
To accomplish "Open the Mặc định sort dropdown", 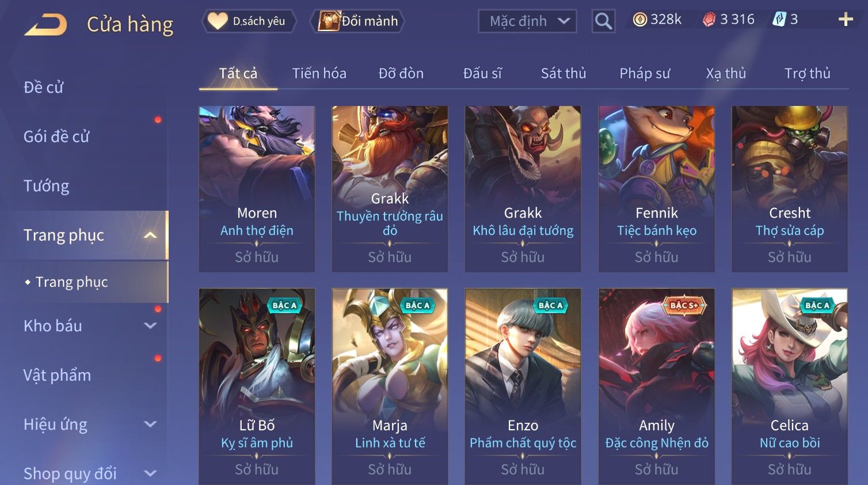I will [x=527, y=21].
